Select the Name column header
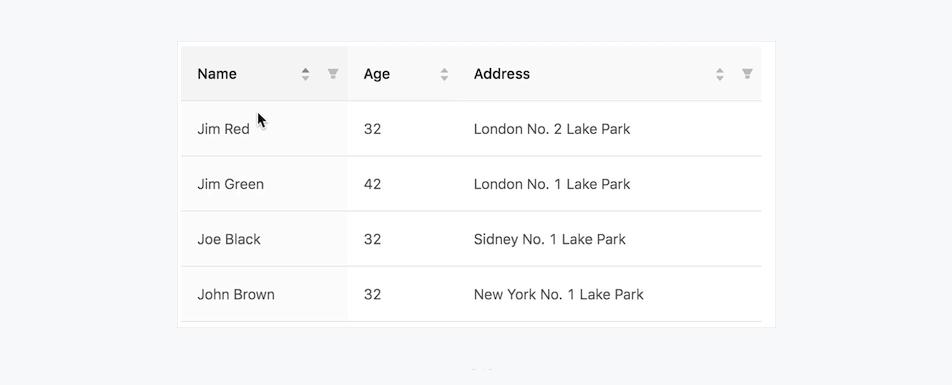952x385 pixels. coord(265,73)
